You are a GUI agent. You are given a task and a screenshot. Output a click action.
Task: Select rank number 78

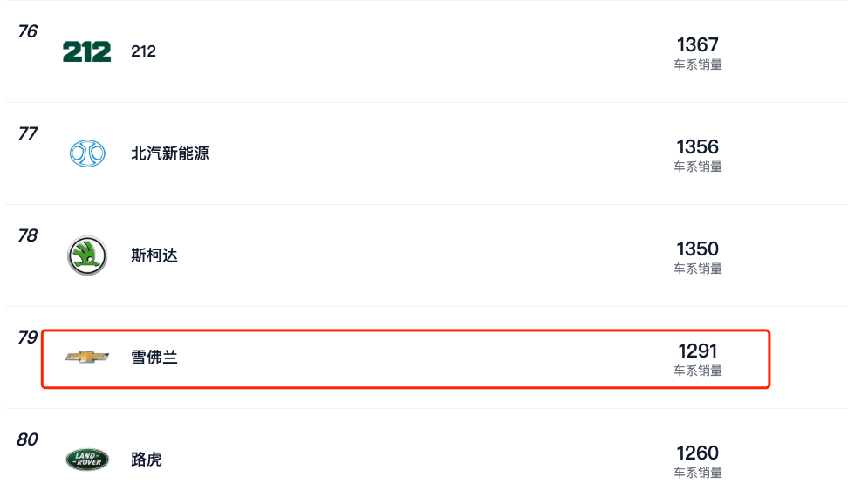click(x=28, y=235)
